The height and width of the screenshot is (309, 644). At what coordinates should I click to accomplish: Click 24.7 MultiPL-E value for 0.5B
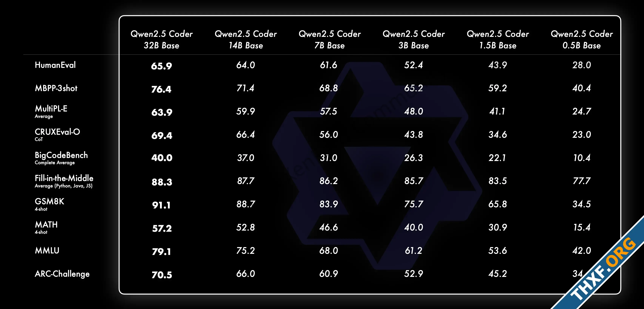click(x=582, y=112)
